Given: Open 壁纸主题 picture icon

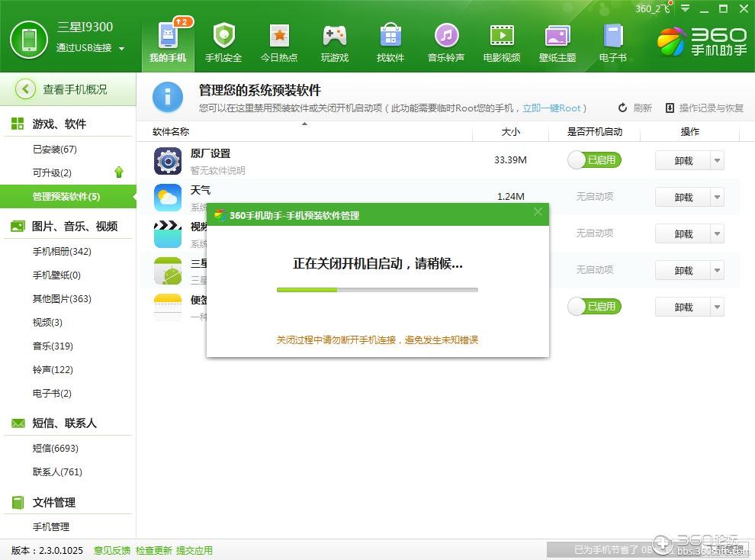Looking at the screenshot, I should click(x=557, y=43).
